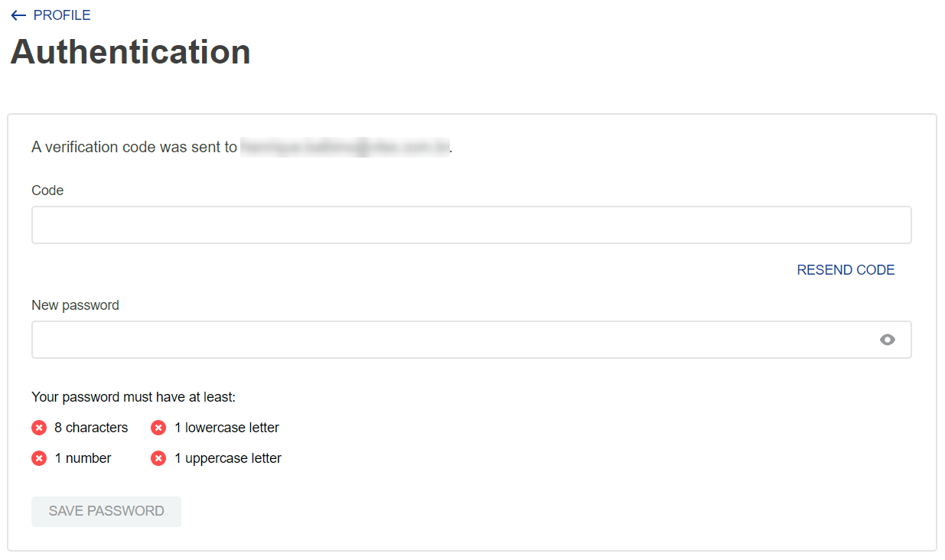Screen dimensions: 945x560
Task: Return to Profile using the arrow icon
Action: tap(18, 15)
